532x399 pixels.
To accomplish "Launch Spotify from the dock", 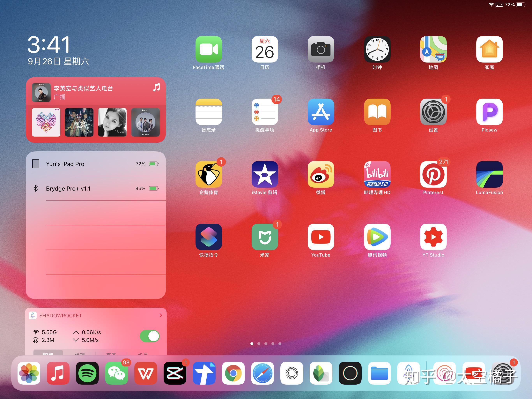I will pyautogui.click(x=87, y=373).
